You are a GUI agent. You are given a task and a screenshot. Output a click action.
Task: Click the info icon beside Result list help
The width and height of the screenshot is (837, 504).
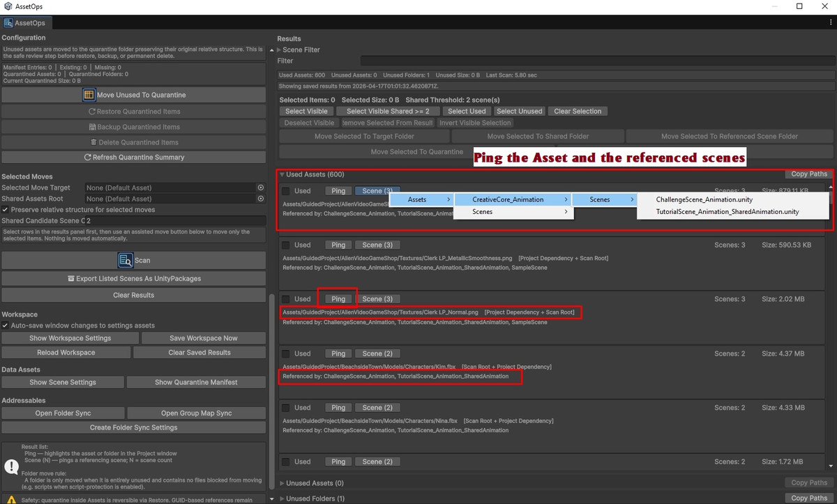[11, 466]
